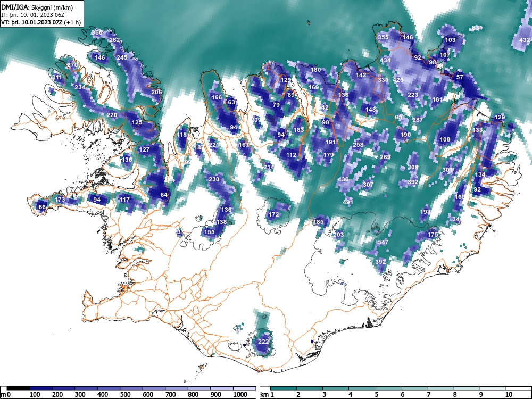Click the visibility value '185'
The height and width of the screenshot is (399, 532).
click(318, 222)
